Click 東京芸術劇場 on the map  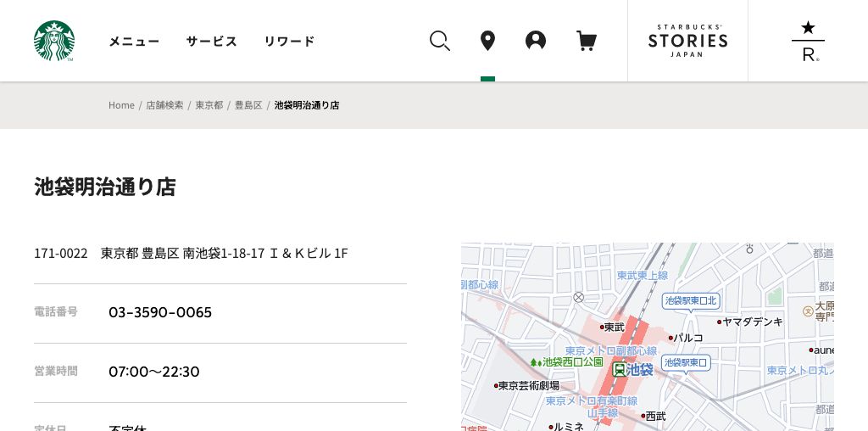[526, 385]
